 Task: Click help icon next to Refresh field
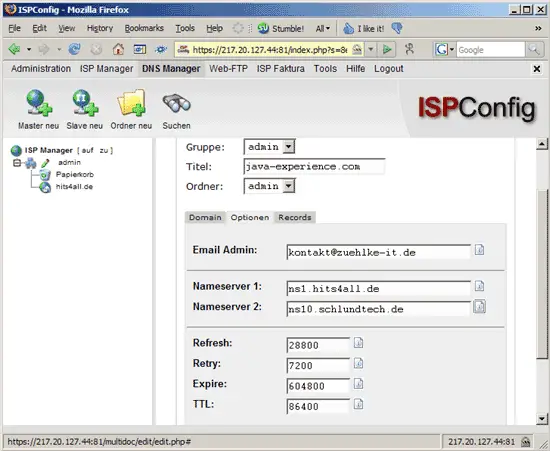[x=358, y=343]
